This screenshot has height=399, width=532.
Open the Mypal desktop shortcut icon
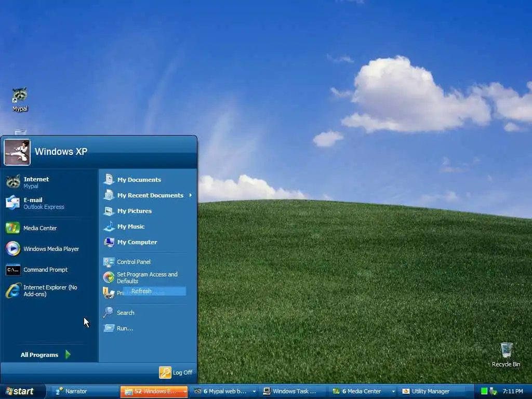20,95
